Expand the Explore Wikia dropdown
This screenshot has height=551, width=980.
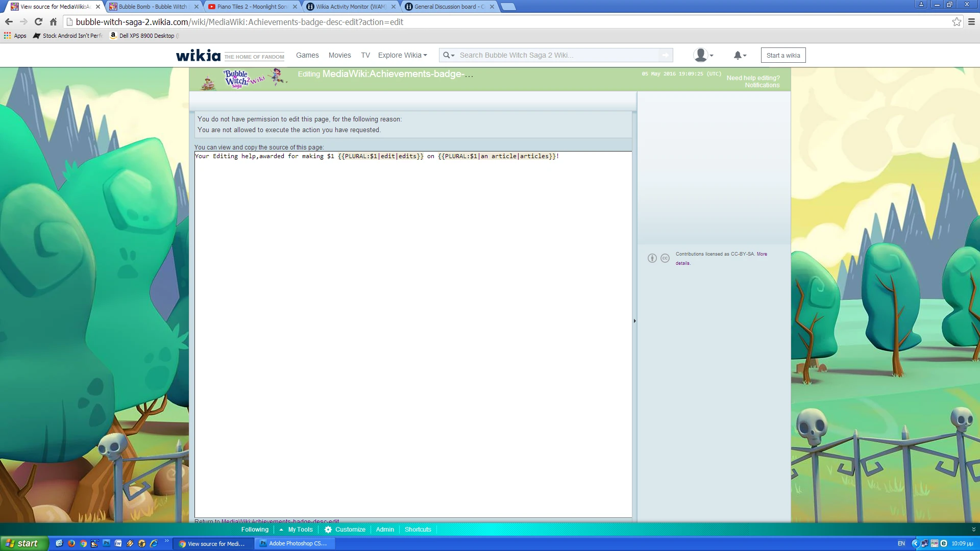[402, 55]
